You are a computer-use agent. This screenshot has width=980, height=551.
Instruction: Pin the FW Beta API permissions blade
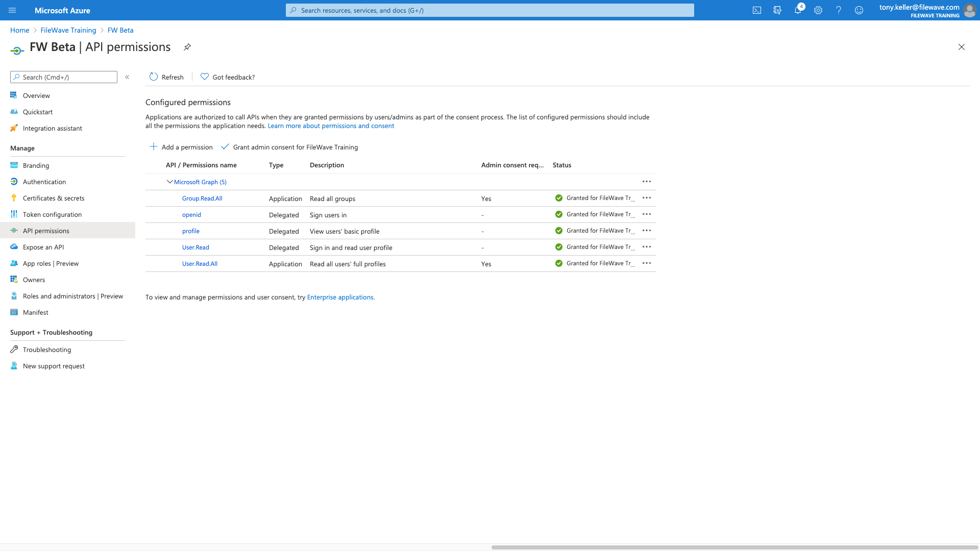tap(187, 47)
